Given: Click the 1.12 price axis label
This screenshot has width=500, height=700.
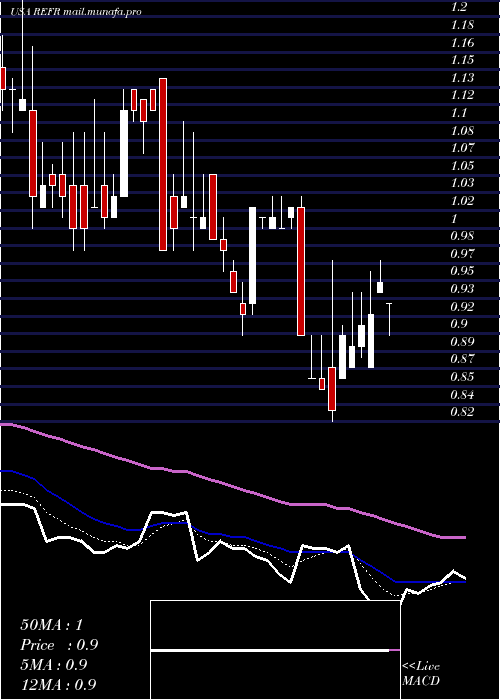Looking at the screenshot, I should pyautogui.click(x=462, y=95).
